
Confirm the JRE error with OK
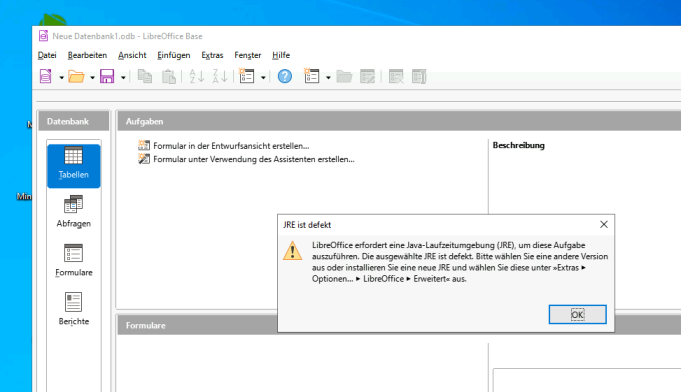[577, 314]
